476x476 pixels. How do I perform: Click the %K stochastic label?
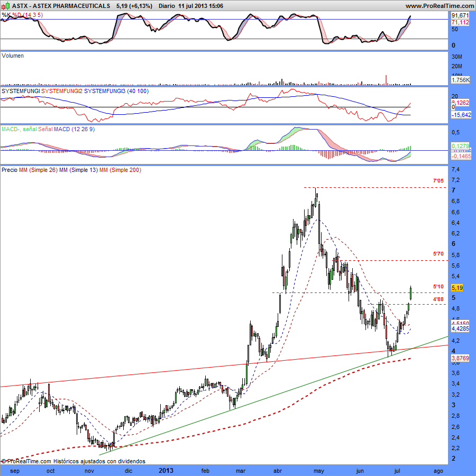pyautogui.click(x=6, y=15)
